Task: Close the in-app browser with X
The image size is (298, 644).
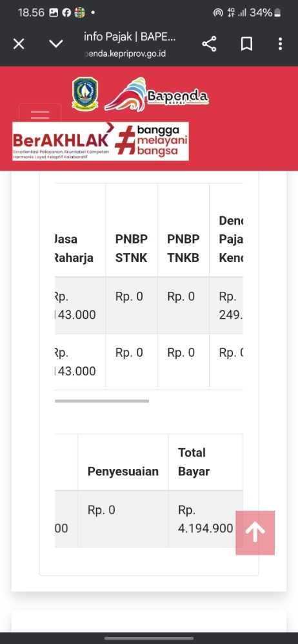Action: click(x=19, y=44)
